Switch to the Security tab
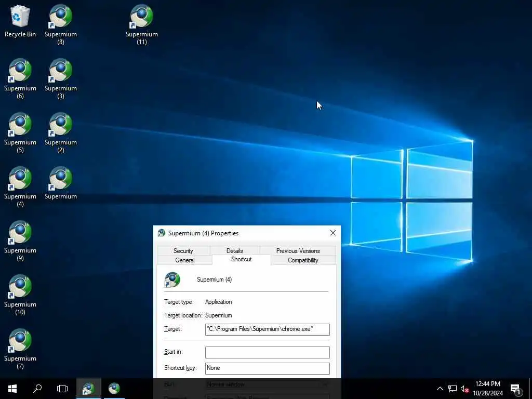This screenshot has width=532, height=399. [x=183, y=251]
